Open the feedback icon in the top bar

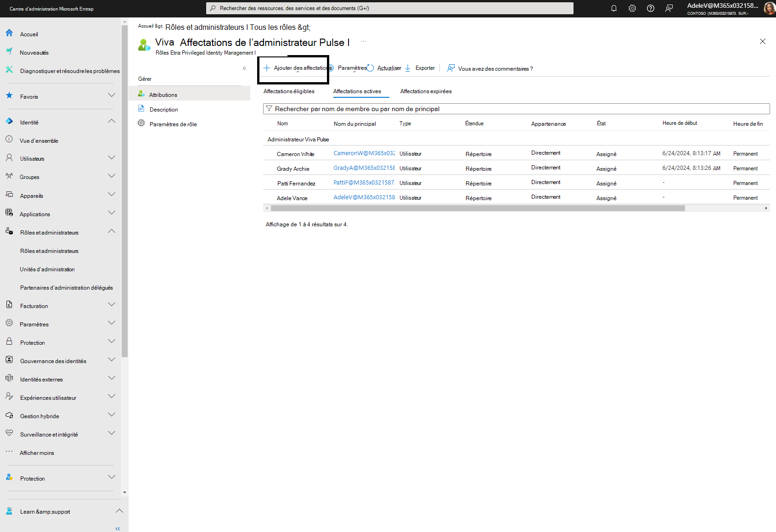669,8
